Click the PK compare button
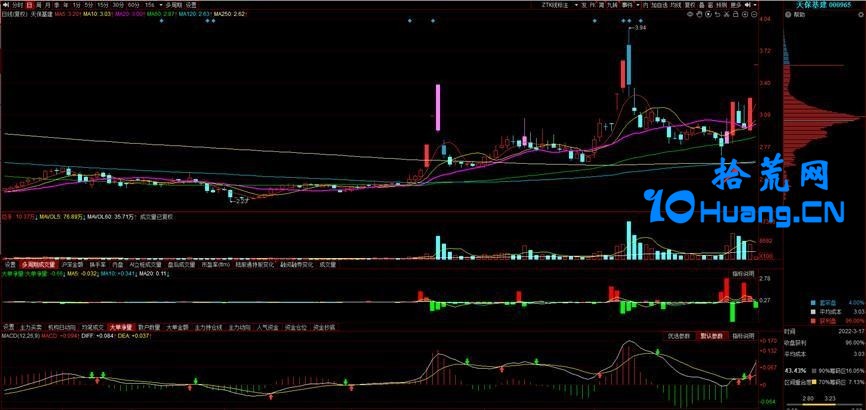 click(592, 5)
